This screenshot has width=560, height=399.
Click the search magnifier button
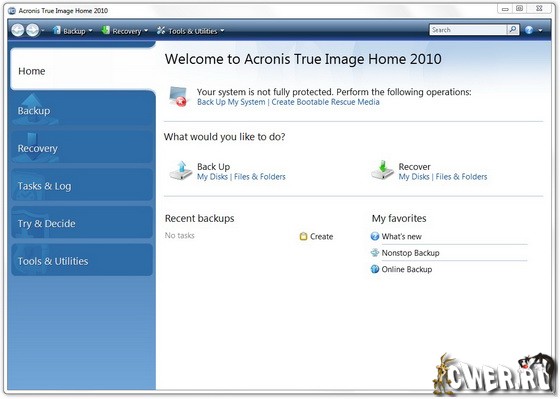(x=513, y=30)
